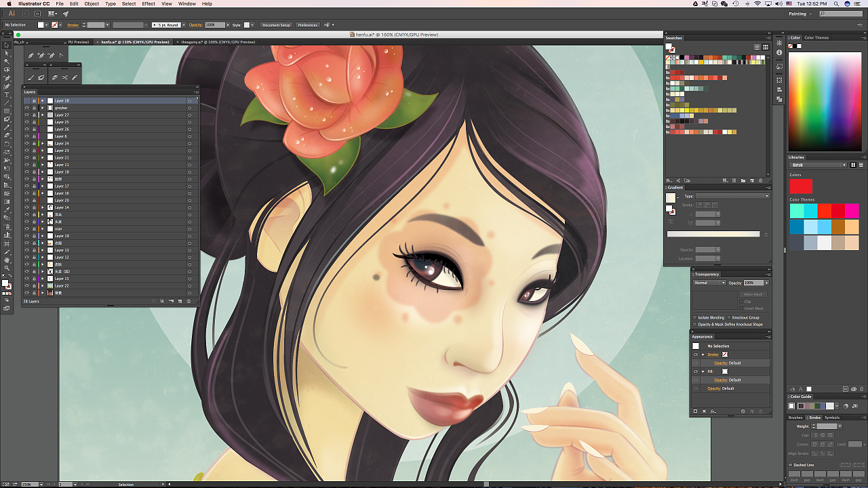Click the Preferences button

[x=307, y=25]
